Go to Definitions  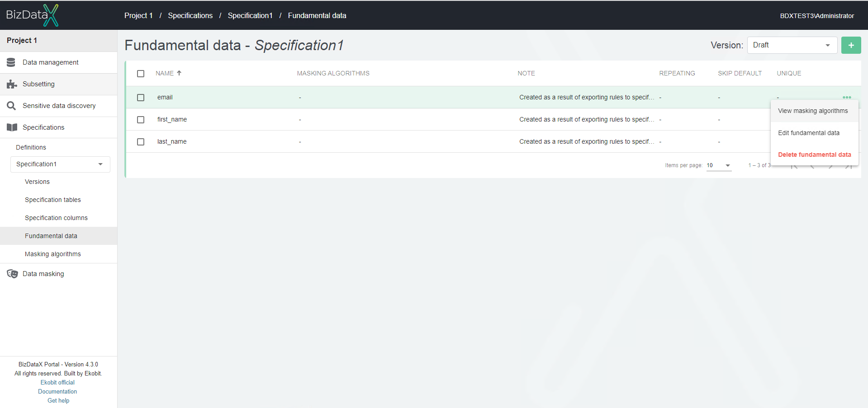[31, 147]
